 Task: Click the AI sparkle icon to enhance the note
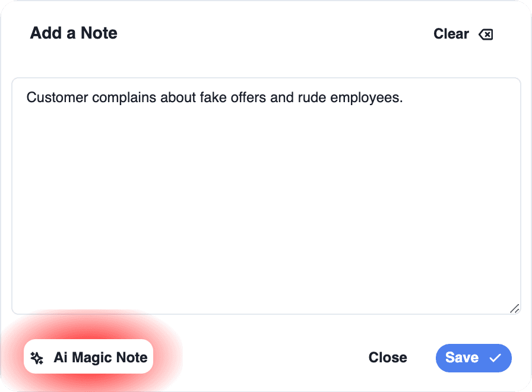37,357
